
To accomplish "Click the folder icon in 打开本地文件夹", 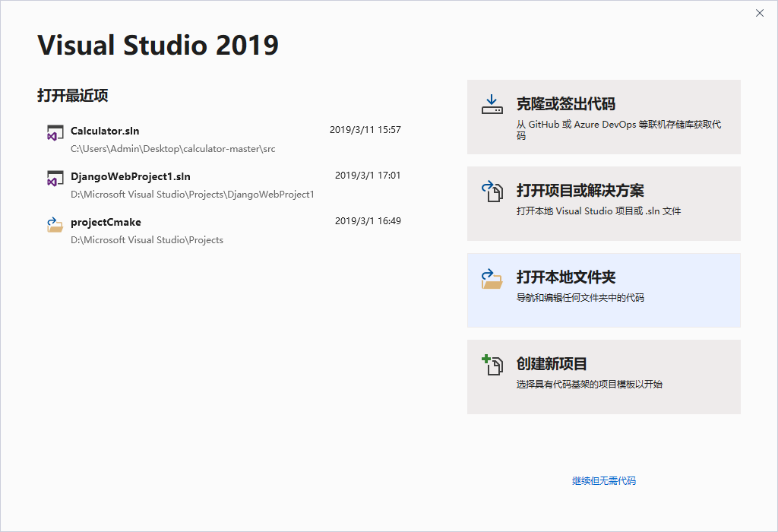I will [492, 279].
